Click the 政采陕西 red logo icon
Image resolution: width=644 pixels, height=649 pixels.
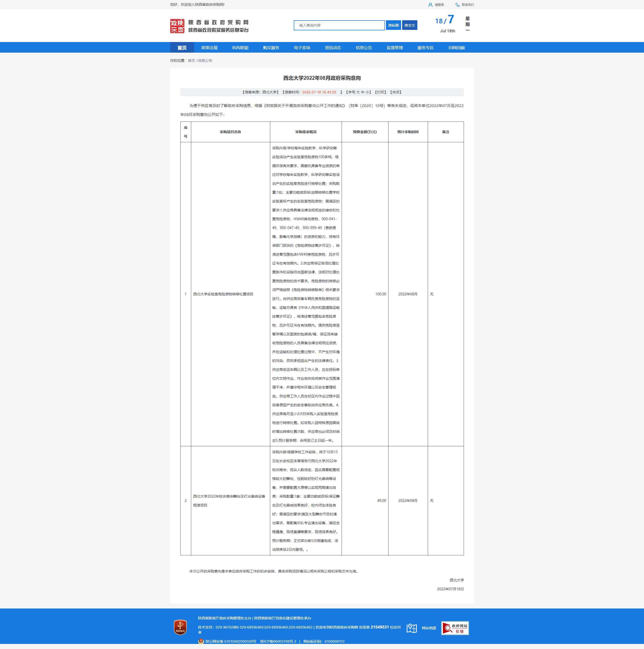coord(177,26)
